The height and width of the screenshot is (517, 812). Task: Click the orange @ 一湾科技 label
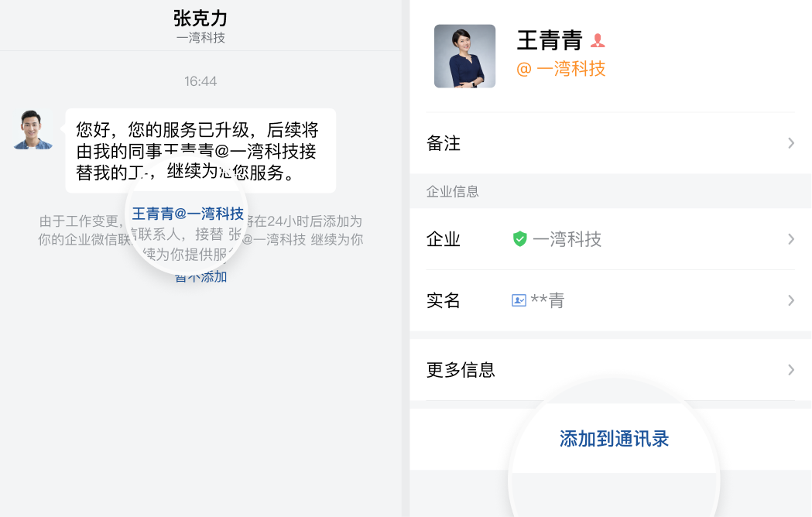pyautogui.click(x=560, y=69)
